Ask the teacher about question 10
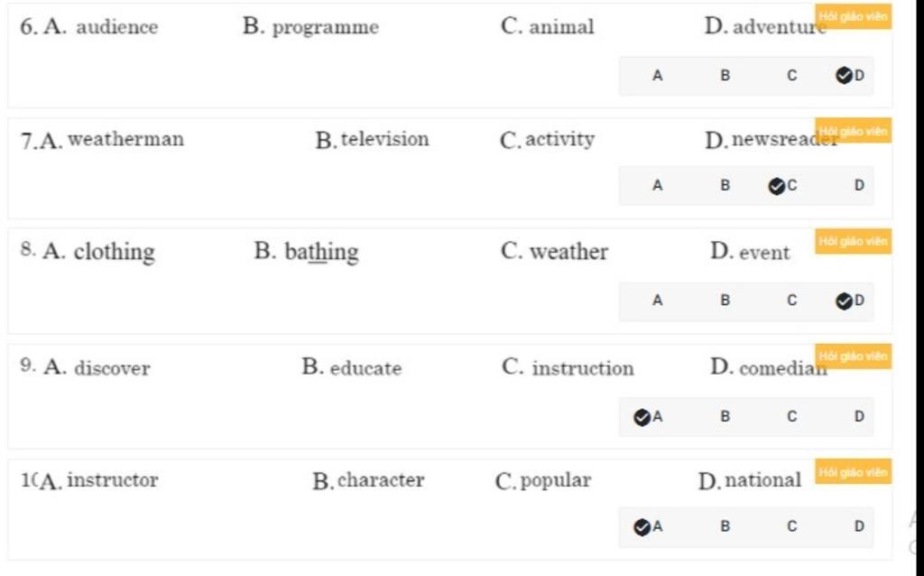Screen dimensions: 924x576 [x=854, y=472]
